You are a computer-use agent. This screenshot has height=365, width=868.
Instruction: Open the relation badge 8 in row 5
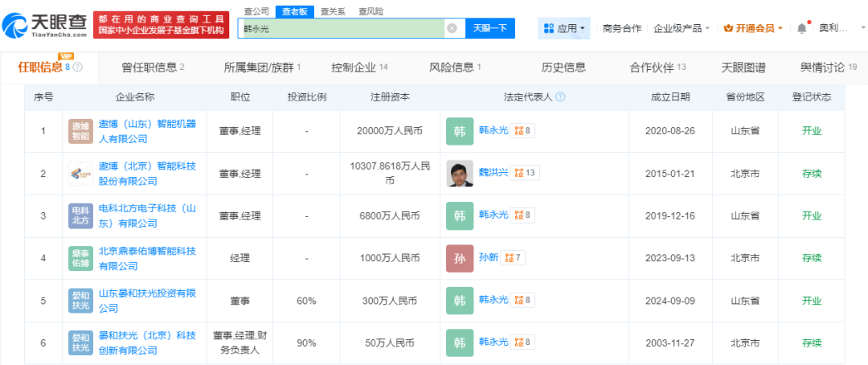pos(522,300)
